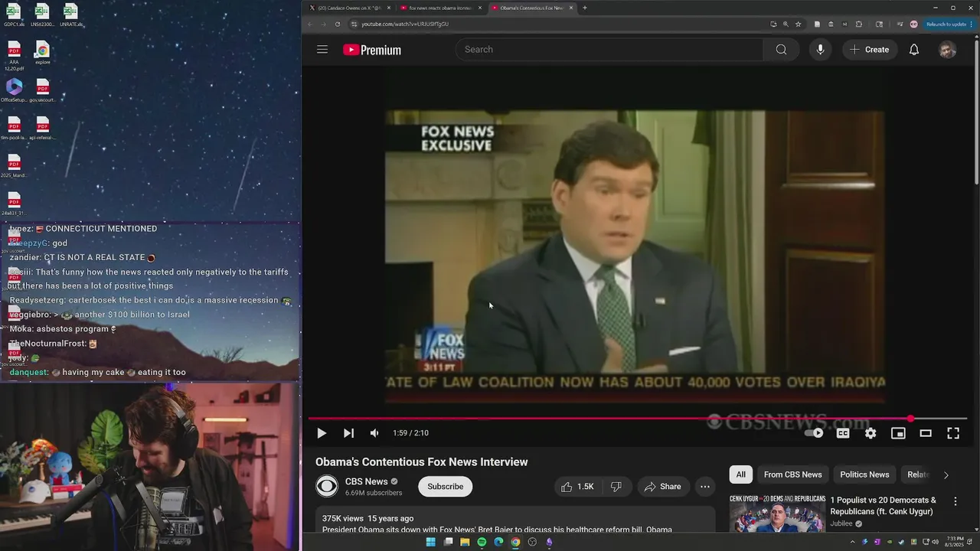This screenshot has width=980, height=551.
Task: Open YouTube notifications bell
Action: click(x=913, y=50)
